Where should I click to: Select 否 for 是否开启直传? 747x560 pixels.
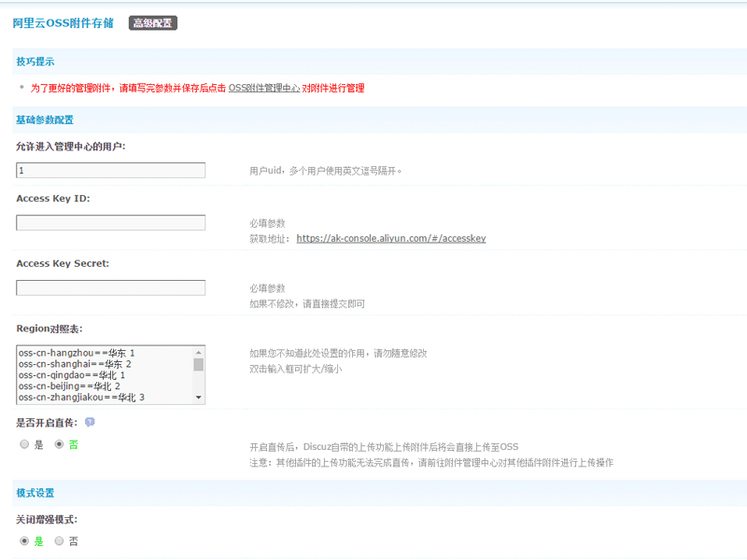tap(60, 445)
